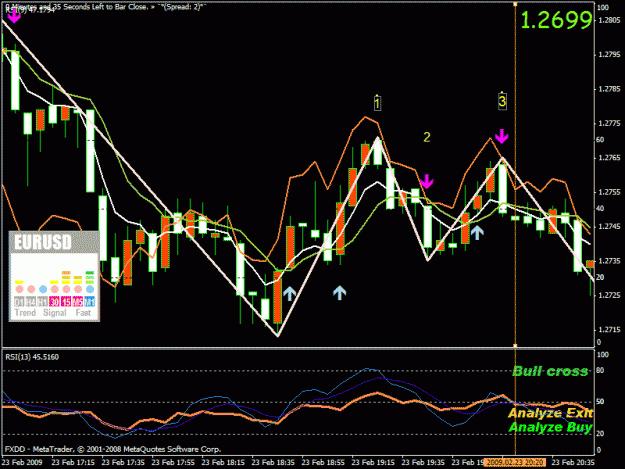Click the 23 Feb 18:15 time label
This screenshot has width=625, height=469.
pyautogui.click(x=223, y=463)
